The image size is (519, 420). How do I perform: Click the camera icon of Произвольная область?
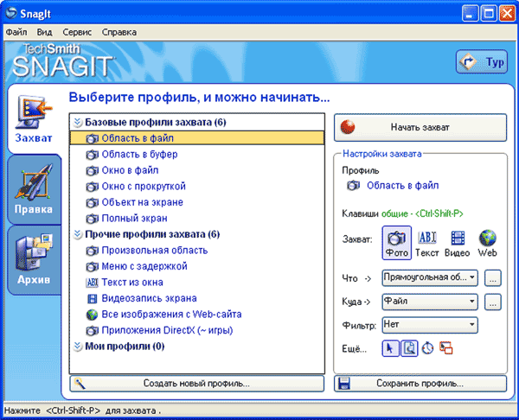92,251
